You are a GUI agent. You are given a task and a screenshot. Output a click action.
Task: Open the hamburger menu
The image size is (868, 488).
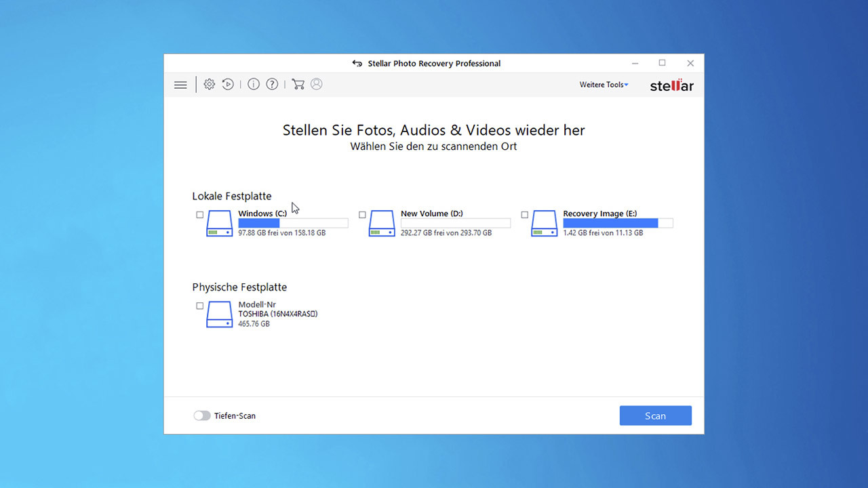180,85
